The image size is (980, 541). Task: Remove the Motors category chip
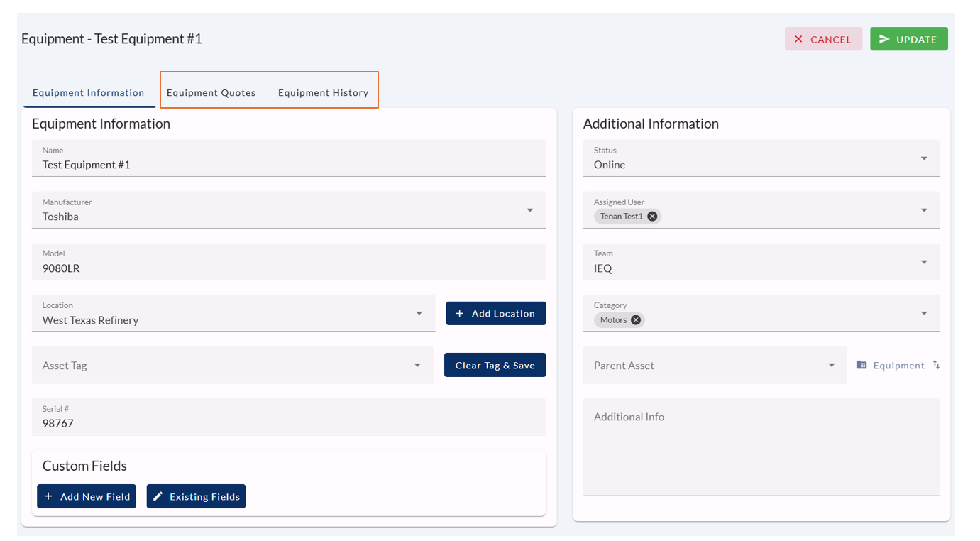[636, 320]
